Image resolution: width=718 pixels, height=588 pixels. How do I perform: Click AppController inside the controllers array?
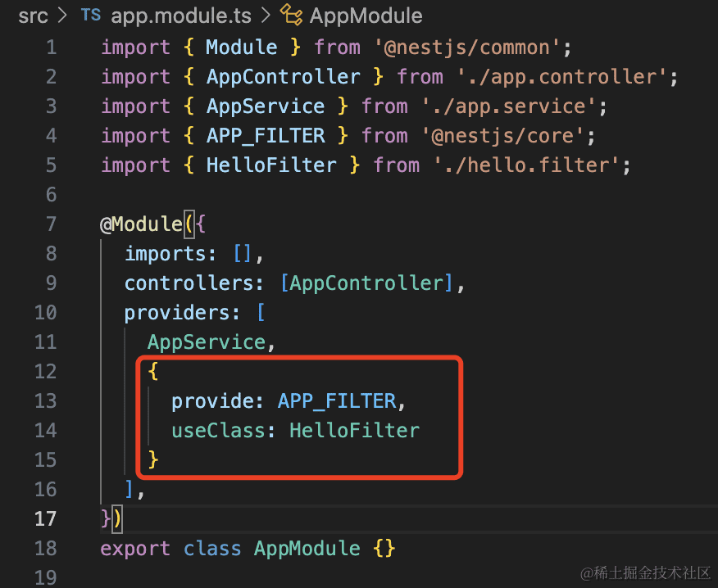point(366,283)
